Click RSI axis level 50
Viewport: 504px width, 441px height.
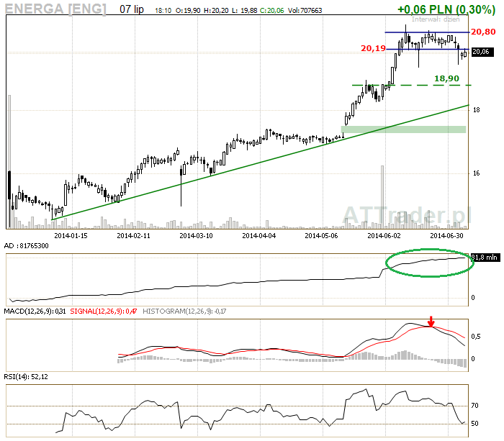tap(474, 424)
